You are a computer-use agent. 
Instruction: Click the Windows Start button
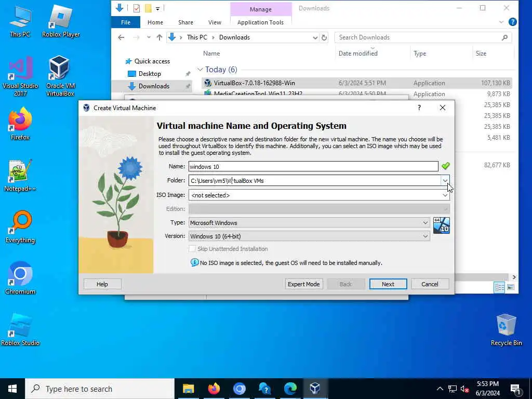[x=12, y=389]
